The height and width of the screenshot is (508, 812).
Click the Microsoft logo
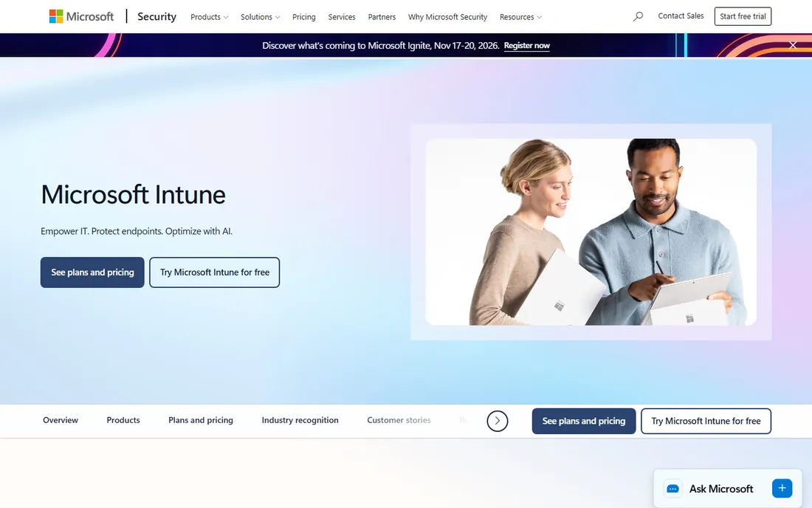click(x=81, y=16)
